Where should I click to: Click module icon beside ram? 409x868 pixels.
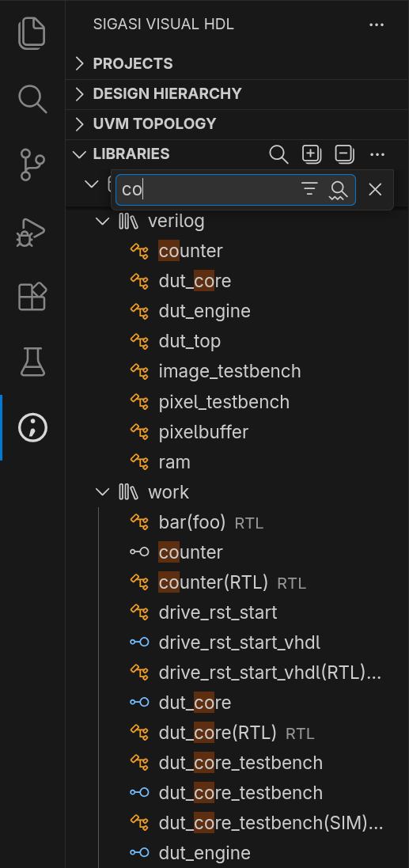pos(139,462)
